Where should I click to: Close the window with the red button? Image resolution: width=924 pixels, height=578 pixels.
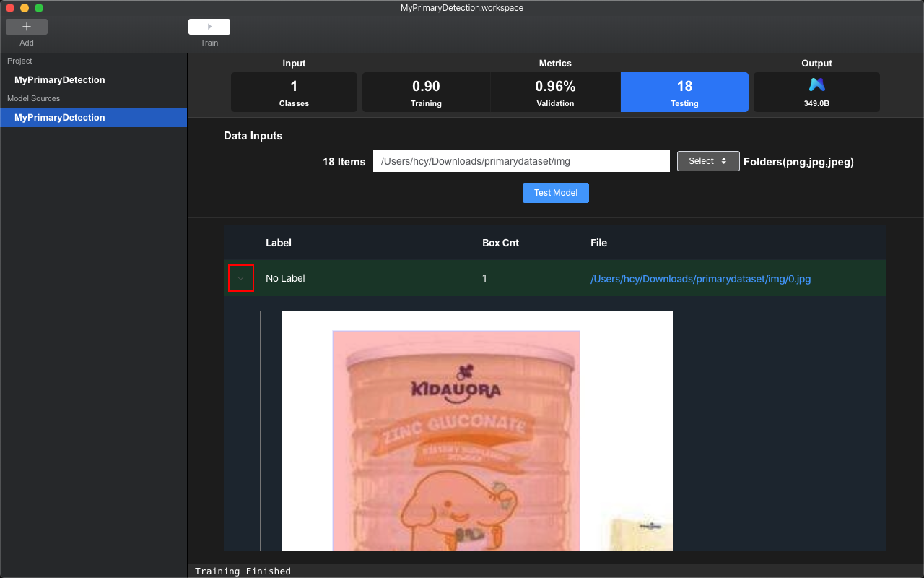point(10,8)
